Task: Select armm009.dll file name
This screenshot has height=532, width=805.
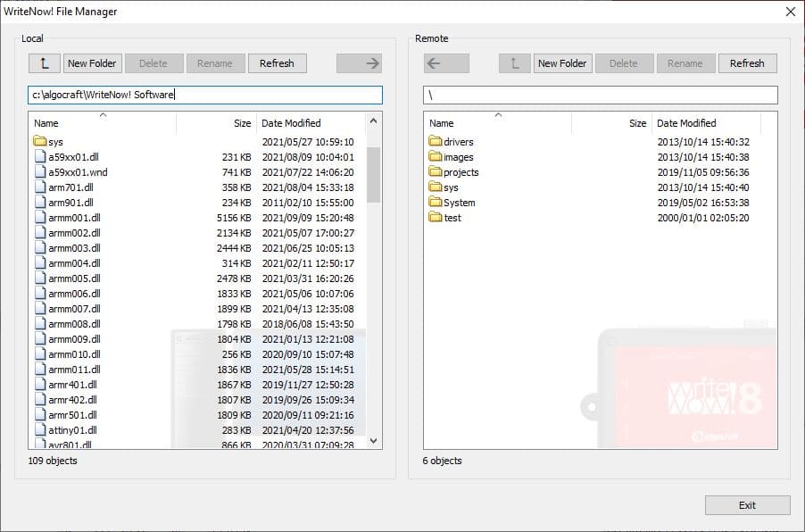Action: [74, 339]
